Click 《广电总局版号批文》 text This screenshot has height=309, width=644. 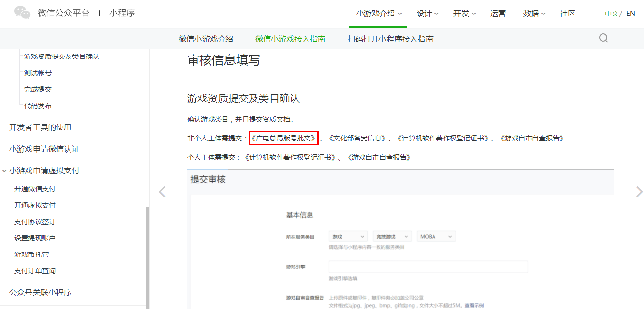click(x=283, y=138)
